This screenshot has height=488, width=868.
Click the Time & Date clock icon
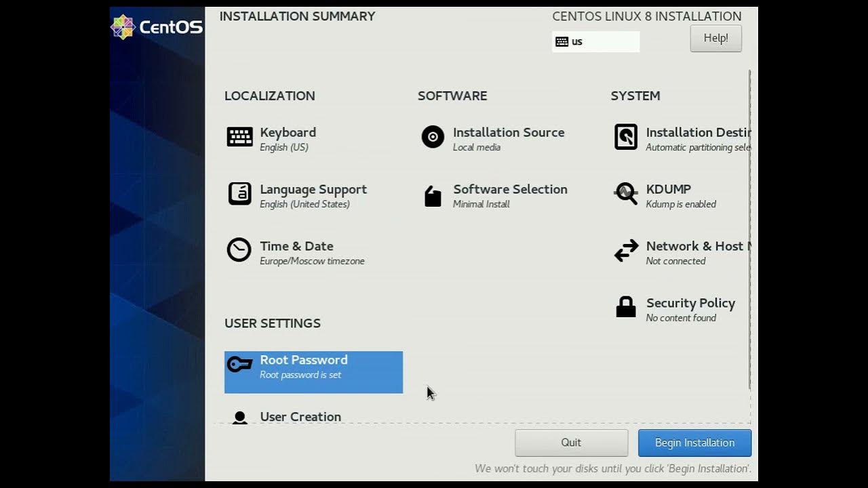click(239, 250)
